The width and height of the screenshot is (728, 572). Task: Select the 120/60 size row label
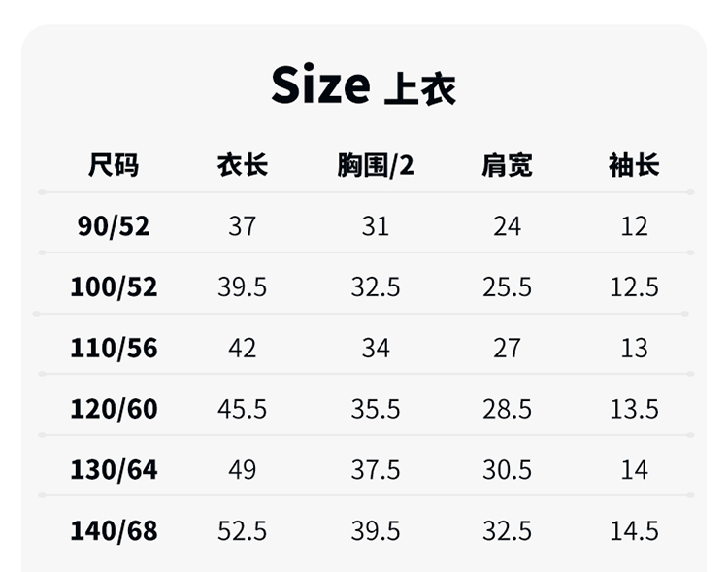click(x=114, y=409)
